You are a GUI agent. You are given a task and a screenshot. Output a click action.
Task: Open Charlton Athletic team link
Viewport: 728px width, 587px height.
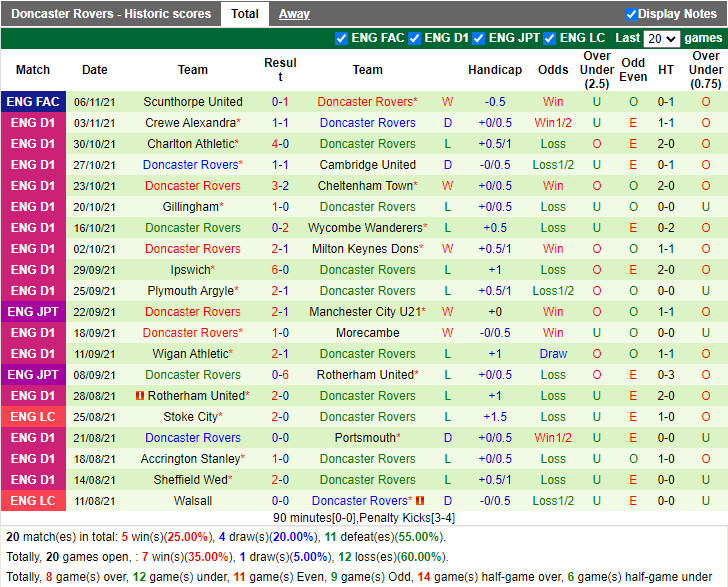(x=191, y=143)
